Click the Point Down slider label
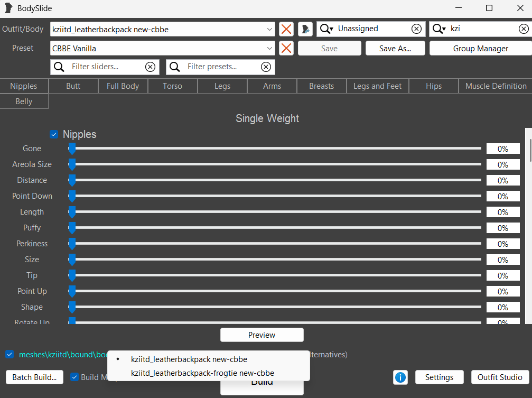The image size is (532, 398). [x=32, y=196]
